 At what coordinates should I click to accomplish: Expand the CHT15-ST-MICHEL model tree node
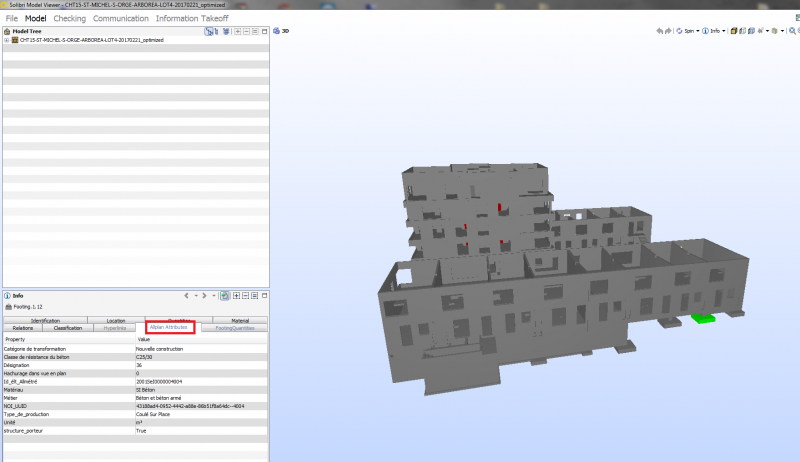coord(6,40)
